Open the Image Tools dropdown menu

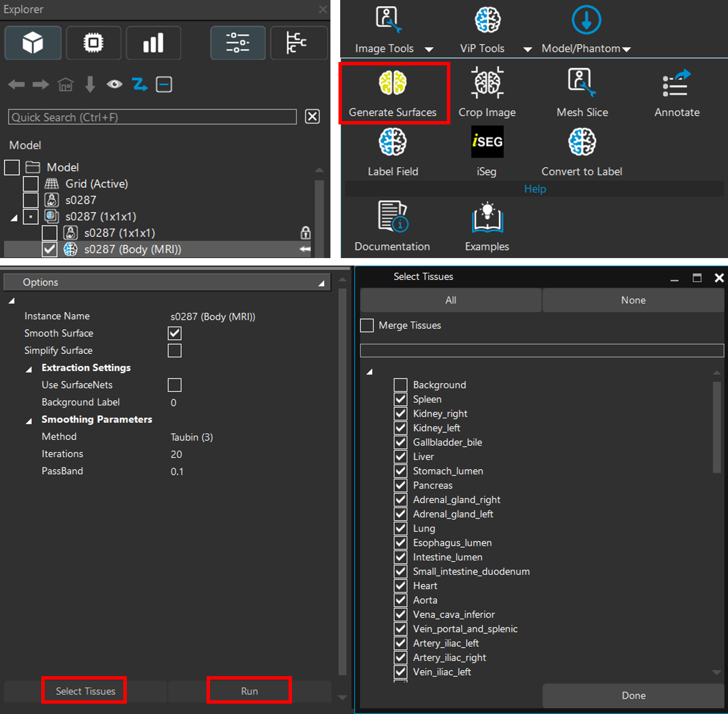pos(429,49)
